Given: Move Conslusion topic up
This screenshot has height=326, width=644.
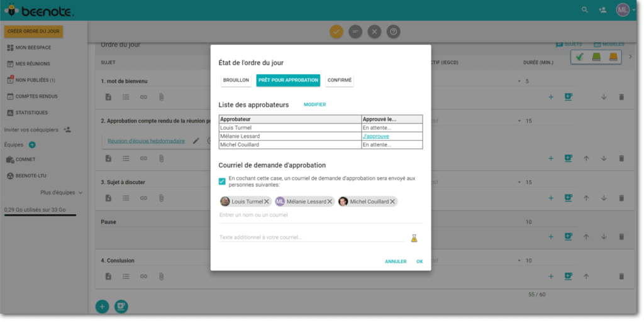Looking at the screenshot, I should point(586,276).
